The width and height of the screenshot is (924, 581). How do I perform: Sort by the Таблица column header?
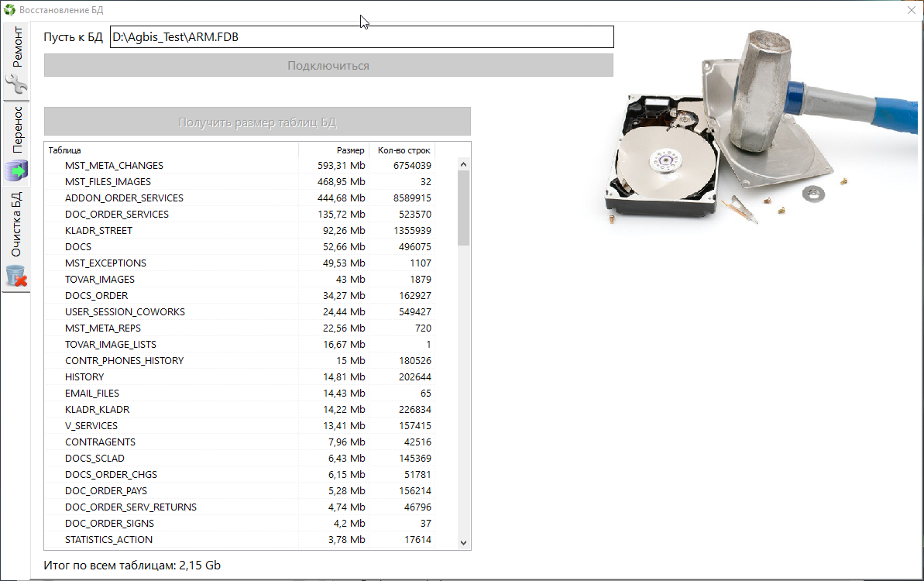click(x=171, y=150)
